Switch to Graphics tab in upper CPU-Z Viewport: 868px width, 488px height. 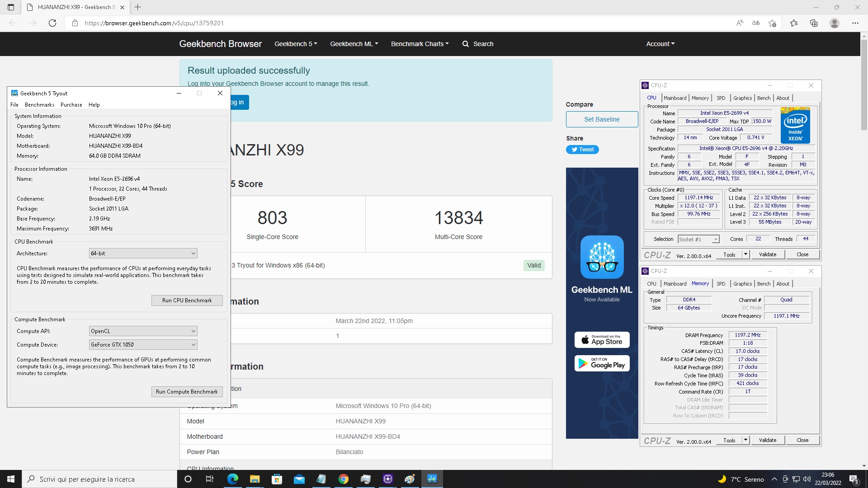tap(742, 98)
